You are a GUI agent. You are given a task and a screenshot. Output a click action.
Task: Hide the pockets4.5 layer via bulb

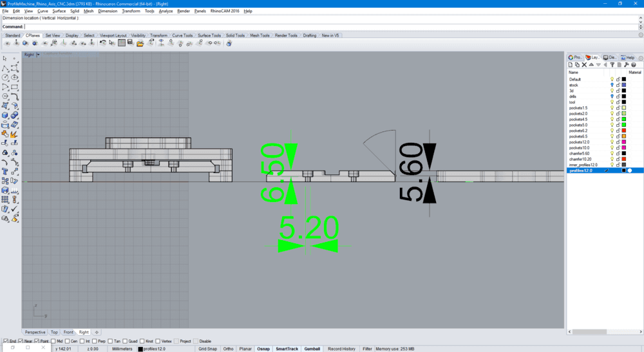point(612,120)
